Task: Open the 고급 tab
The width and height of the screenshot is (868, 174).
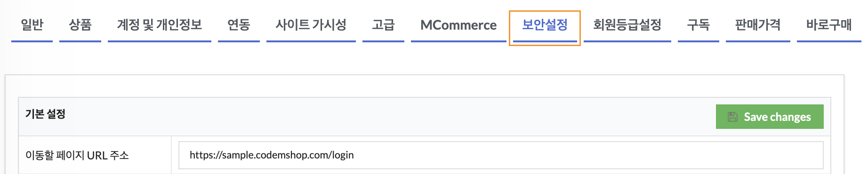Action: point(383,24)
